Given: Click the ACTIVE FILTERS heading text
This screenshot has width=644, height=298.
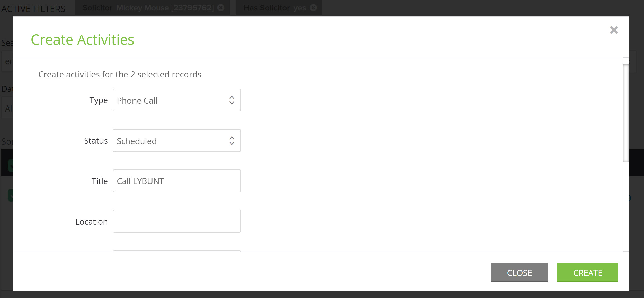Looking at the screenshot, I should (33, 9).
